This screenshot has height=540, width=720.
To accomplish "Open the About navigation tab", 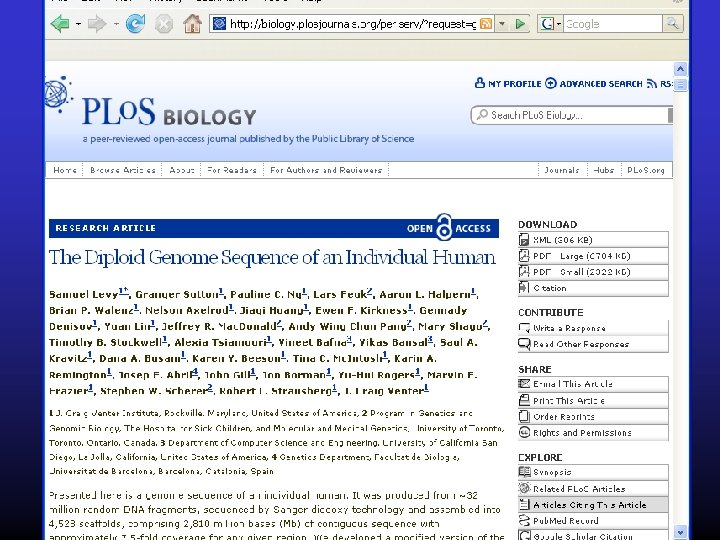I will point(182,170).
